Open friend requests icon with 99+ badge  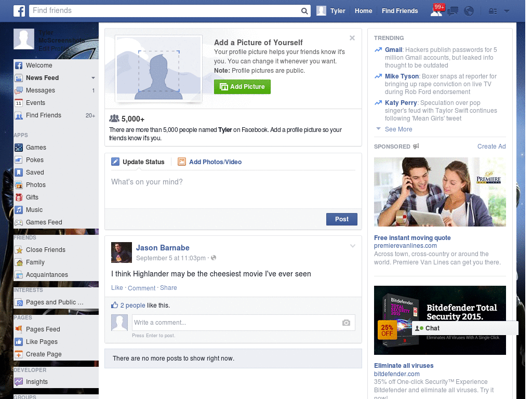click(x=436, y=11)
